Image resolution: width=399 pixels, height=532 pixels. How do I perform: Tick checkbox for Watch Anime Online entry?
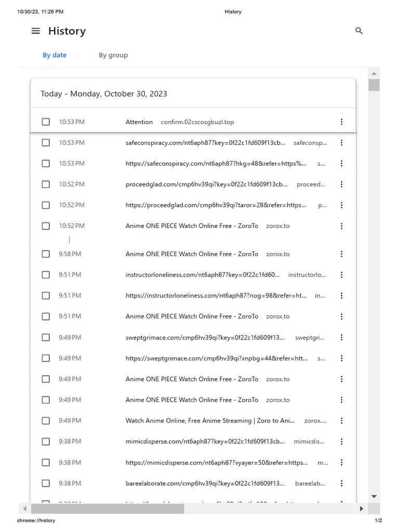46,421
